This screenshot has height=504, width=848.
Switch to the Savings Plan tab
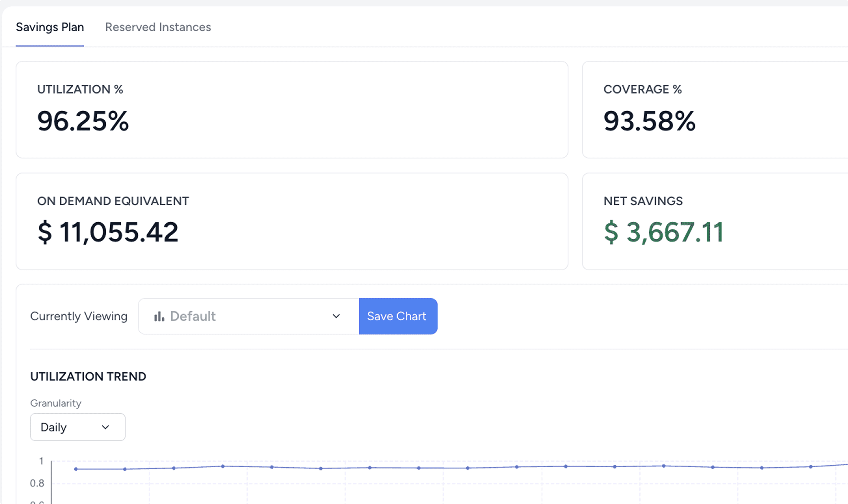coord(50,27)
